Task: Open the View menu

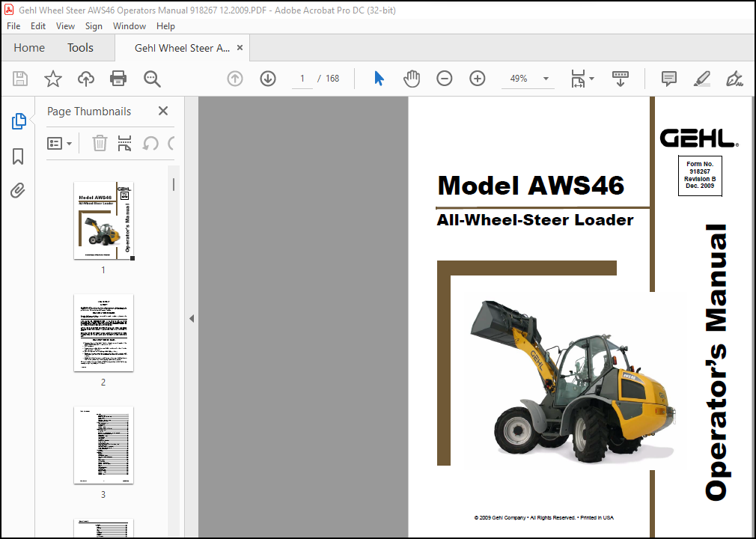Action: point(65,26)
